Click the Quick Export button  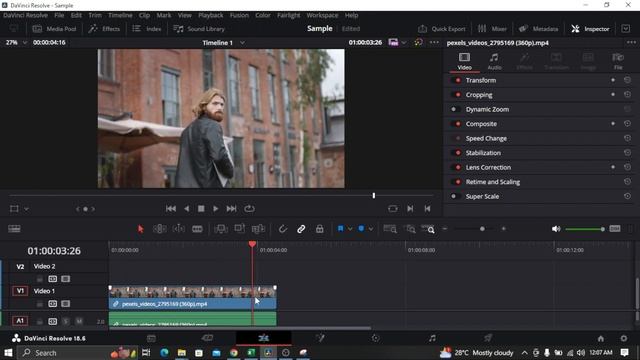442,29
